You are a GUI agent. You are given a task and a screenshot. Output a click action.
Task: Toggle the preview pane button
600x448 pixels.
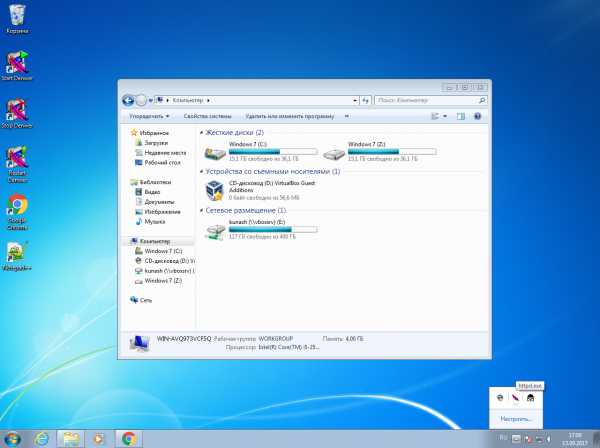461,116
